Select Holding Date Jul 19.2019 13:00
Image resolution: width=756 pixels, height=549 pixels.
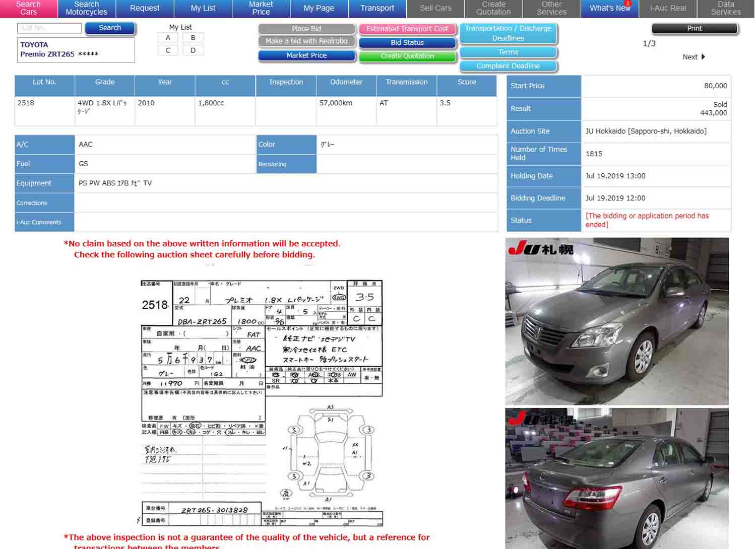pyautogui.click(x=615, y=176)
